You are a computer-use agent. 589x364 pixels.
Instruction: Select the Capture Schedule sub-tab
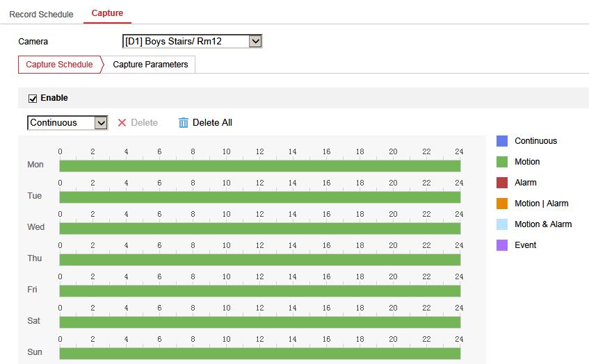tap(59, 65)
